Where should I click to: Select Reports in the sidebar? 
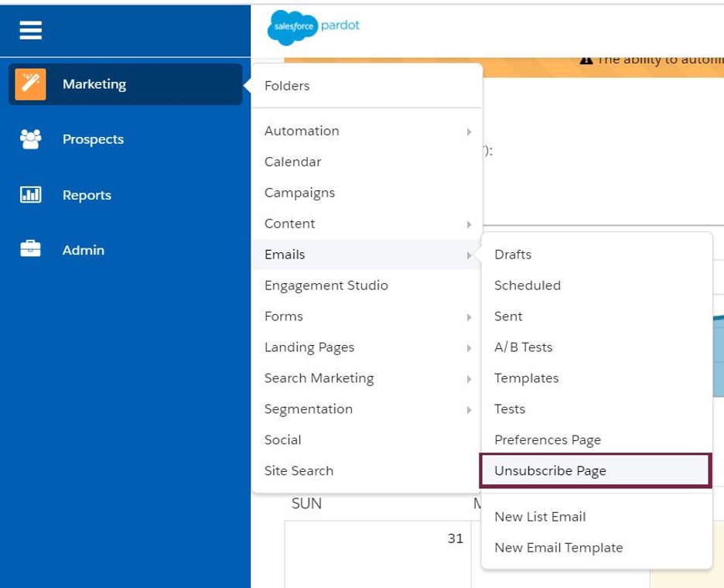pyautogui.click(x=87, y=195)
